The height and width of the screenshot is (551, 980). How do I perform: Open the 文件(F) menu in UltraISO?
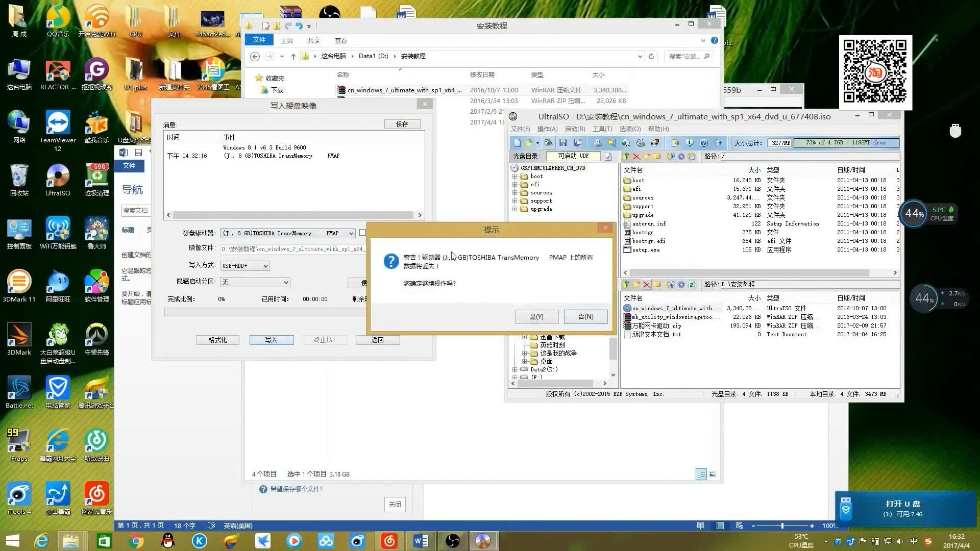(x=521, y=129)
